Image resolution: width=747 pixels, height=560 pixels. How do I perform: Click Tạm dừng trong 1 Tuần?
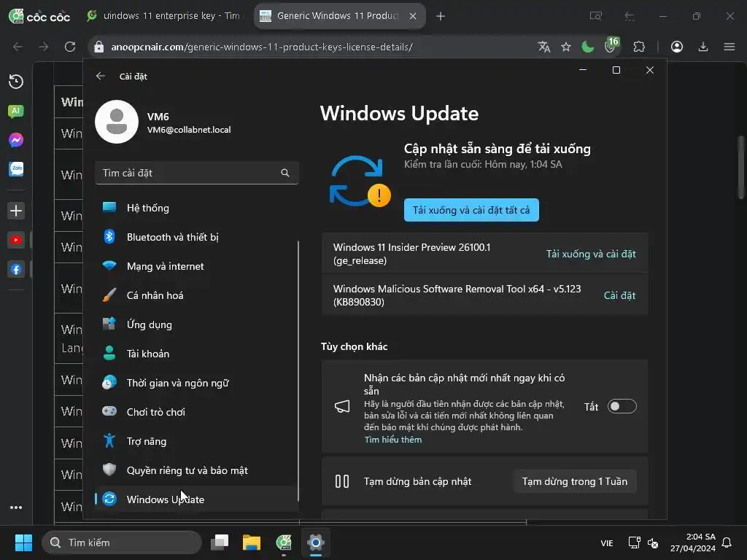(575, 481)
